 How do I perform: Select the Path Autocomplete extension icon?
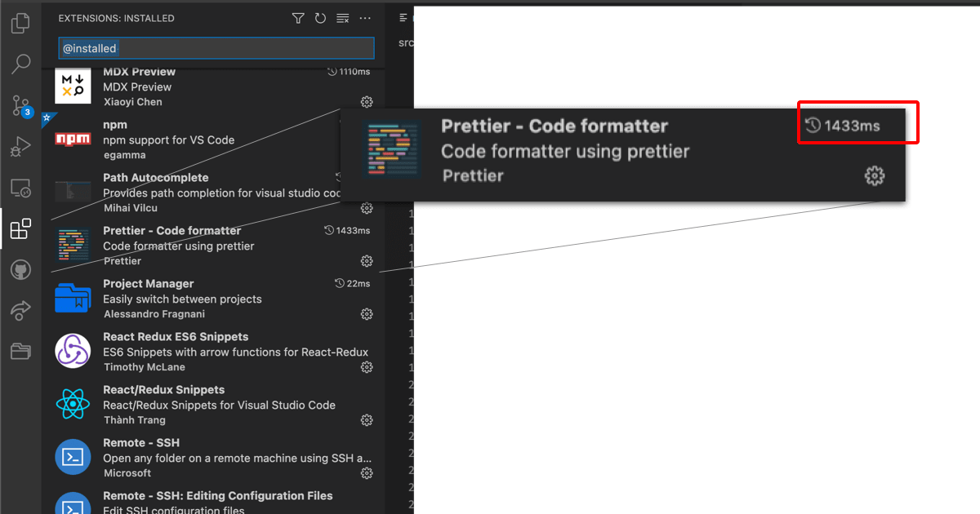[73, 192]
